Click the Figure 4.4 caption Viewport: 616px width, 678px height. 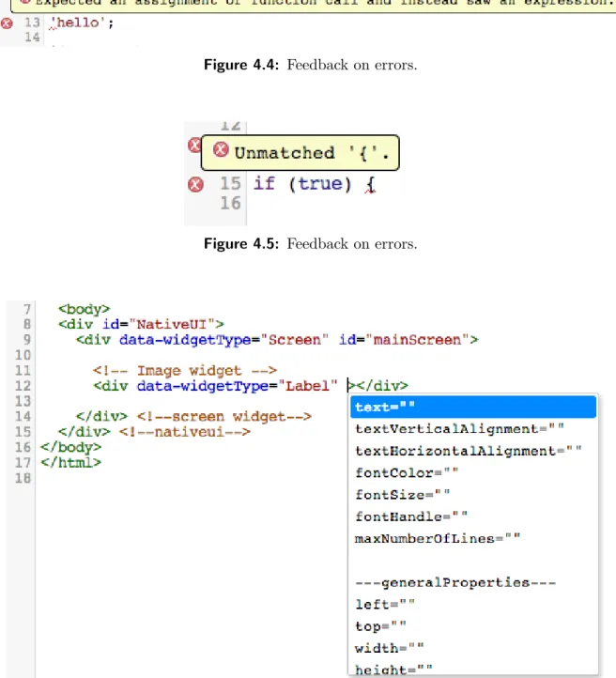click(311, 65)
